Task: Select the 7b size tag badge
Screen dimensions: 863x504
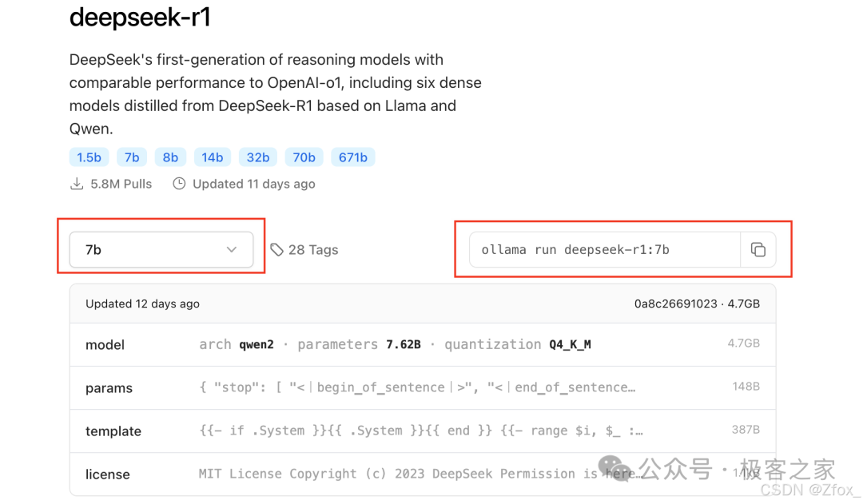Action: 132,157
